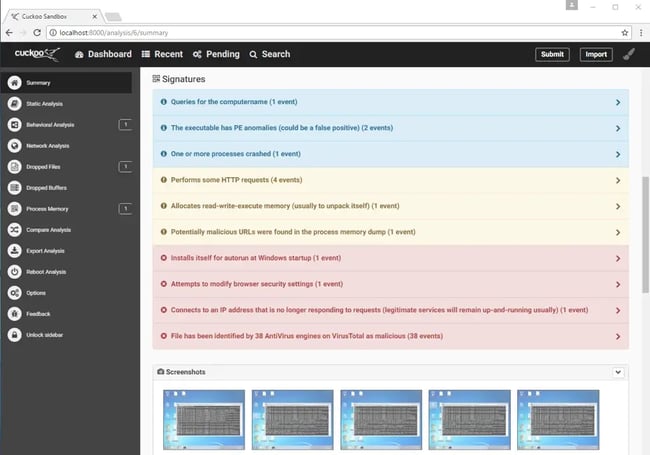Bookmark page with the star icon

(625, 32)
